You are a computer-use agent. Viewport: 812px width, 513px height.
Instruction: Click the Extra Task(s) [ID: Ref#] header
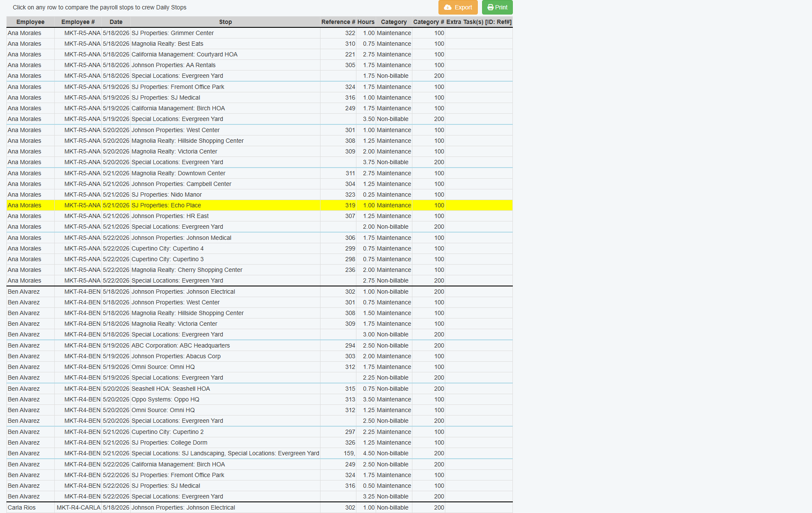(479, 22)
